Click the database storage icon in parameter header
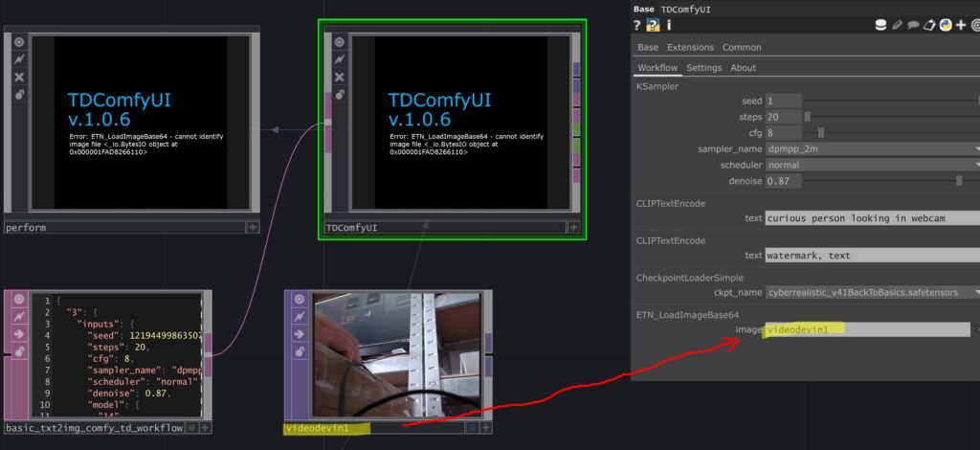The width and height of the screenshot is (980, 450). (x=880, y=25)
